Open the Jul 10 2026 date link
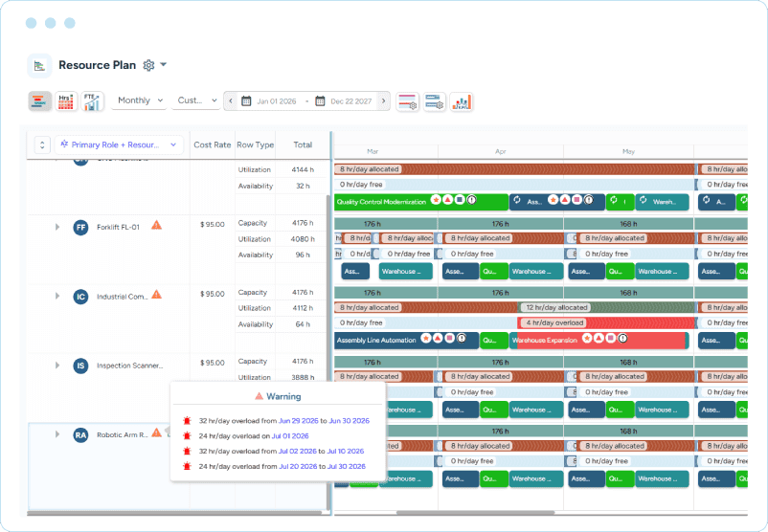768x532 pixels. [346, 452]
